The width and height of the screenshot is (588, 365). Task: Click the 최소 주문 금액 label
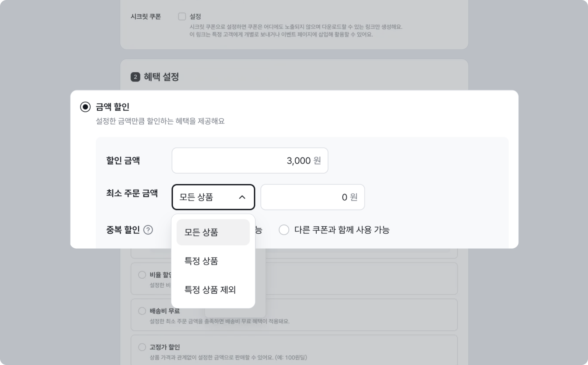click(132, 193)
